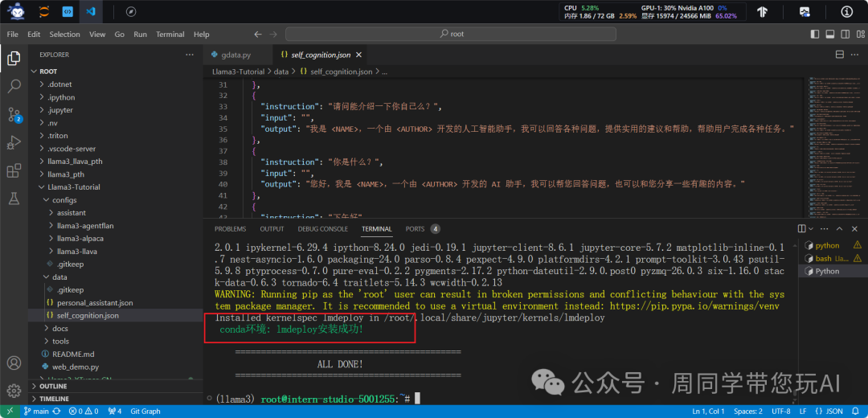
Task: Open the Testing flask icon view
Action: tap(14, 198)
